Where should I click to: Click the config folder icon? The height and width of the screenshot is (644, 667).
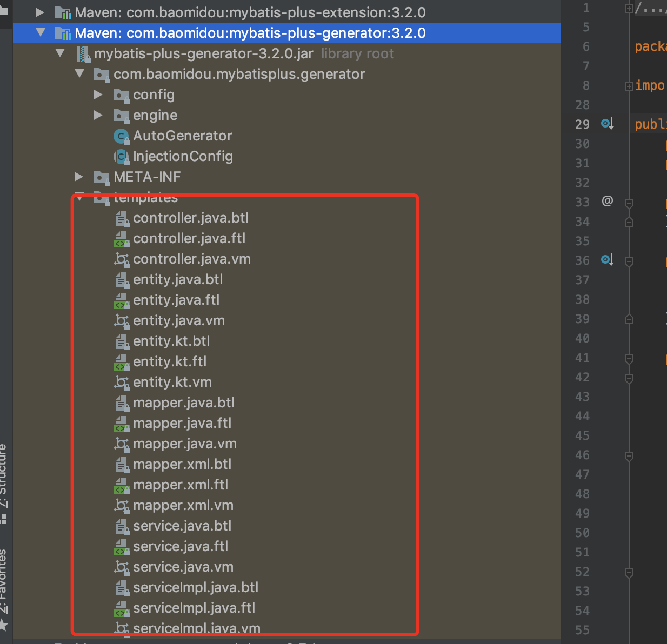click(121, 95)
